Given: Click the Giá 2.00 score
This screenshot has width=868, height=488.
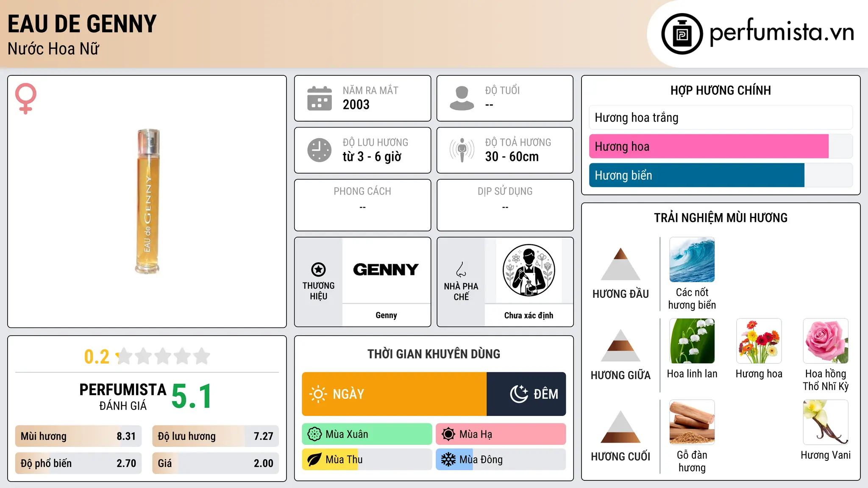Looking at the screenshot, I should (215, 463).
